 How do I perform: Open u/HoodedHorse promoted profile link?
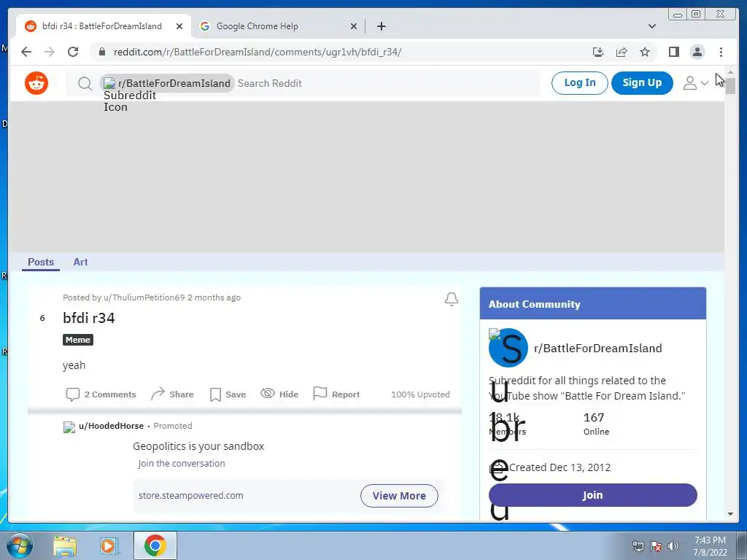click(111, 426)
